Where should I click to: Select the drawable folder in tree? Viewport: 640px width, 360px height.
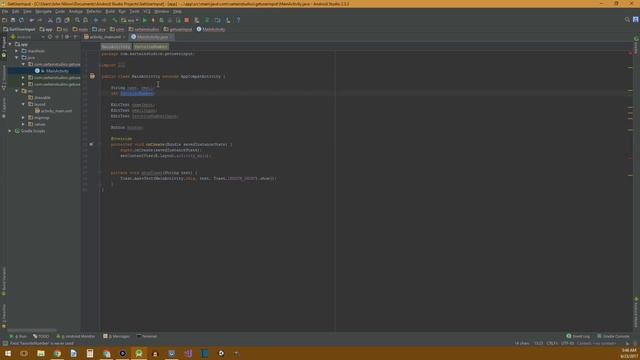[42, 98]
